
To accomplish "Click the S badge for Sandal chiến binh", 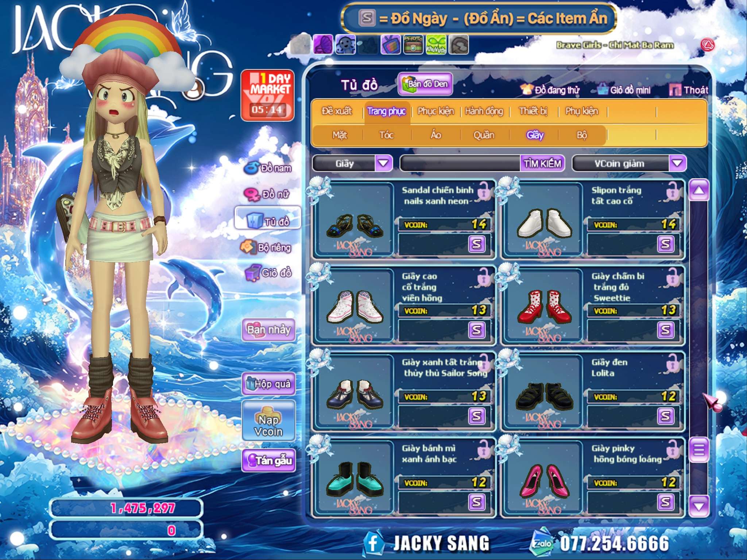I will [x=477, y=244].
